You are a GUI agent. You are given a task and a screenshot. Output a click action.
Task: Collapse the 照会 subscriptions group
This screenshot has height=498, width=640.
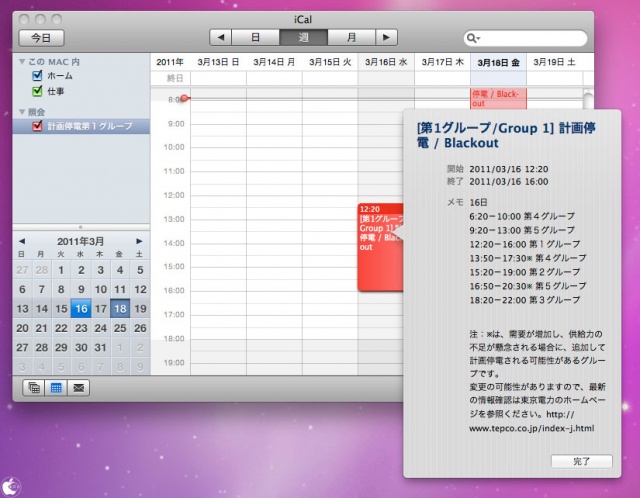(x=23, y=111)
